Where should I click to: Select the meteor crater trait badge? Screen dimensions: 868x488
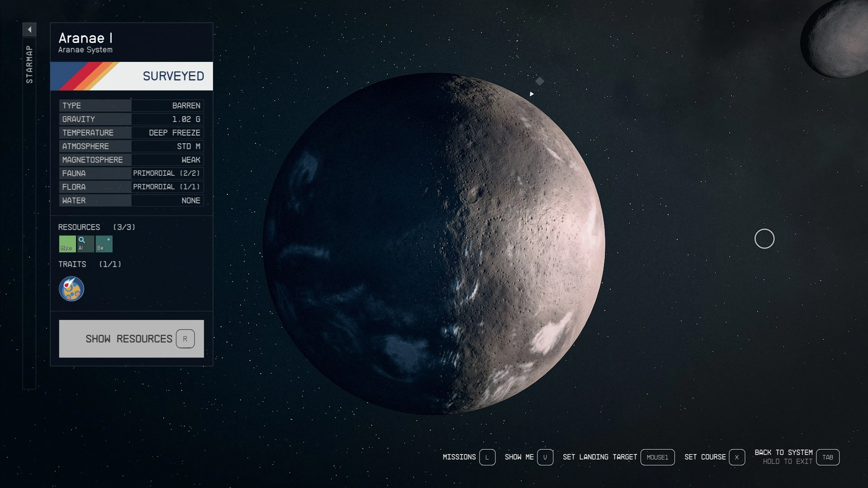pyautogui.click(x=71, y=289)
